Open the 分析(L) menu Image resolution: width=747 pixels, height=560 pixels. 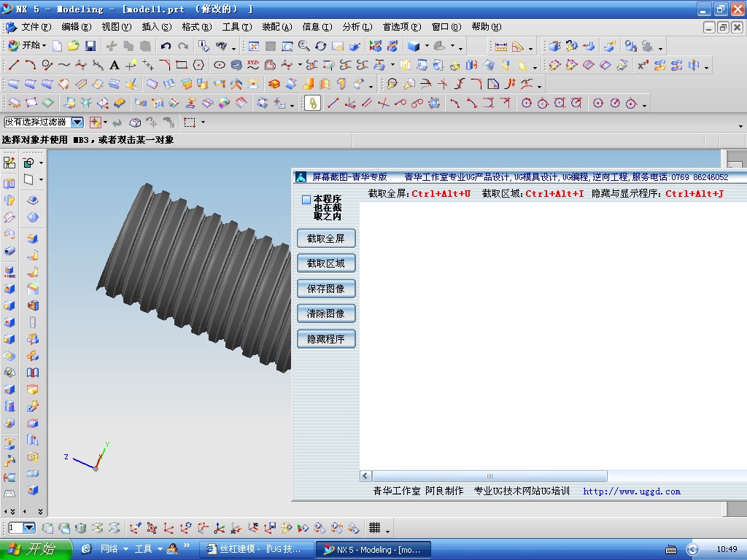click(357, 27)
